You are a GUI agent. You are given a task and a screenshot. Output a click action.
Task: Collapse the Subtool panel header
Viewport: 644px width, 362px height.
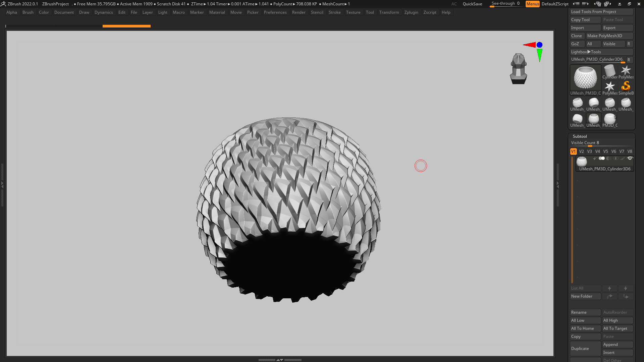coord(580,136)
